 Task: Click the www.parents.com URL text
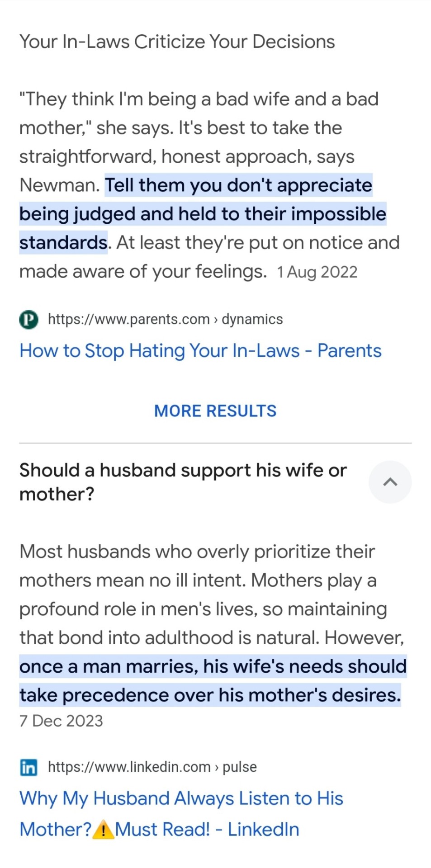[129, 320]
